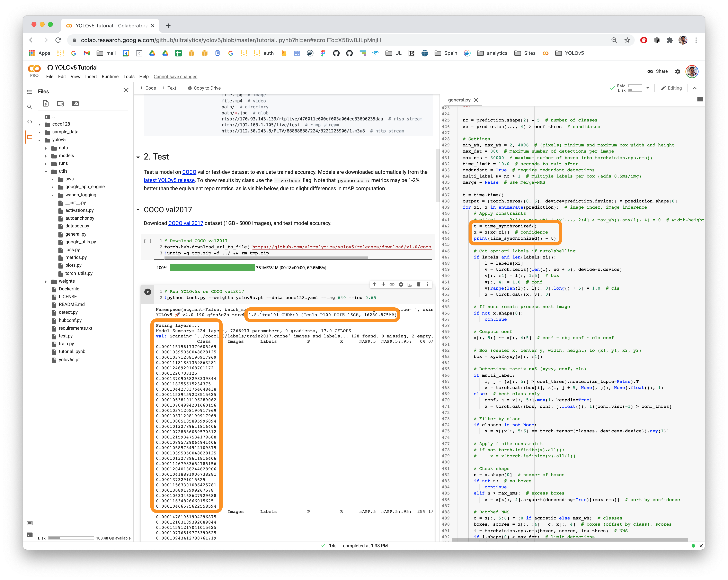728x580 pixels.
Task: Open a new browser tab
Action: 168,26
